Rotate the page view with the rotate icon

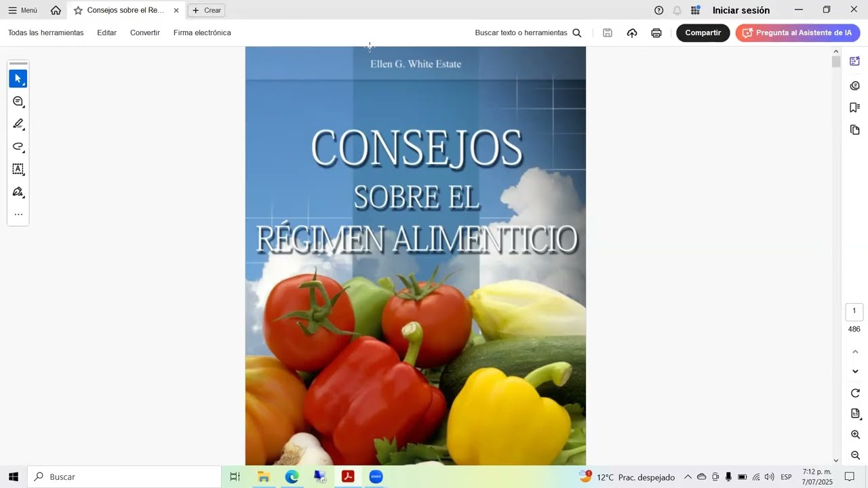click(x=855, y=393)
